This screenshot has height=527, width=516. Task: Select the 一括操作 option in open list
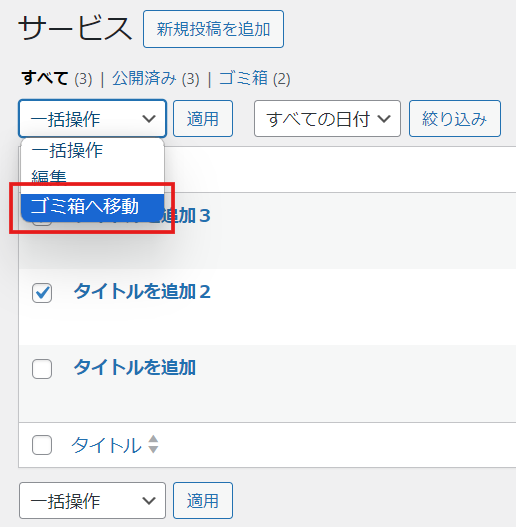pyautogui.click(x=92, y=150)
